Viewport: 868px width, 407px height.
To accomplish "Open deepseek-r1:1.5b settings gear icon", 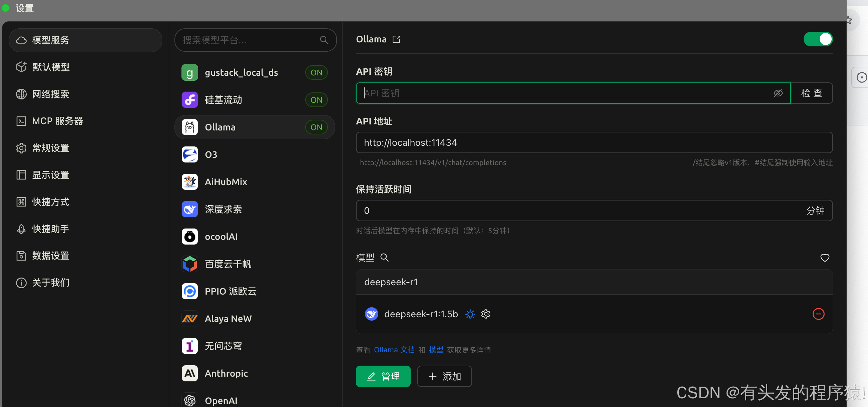I will coord(486,314).
